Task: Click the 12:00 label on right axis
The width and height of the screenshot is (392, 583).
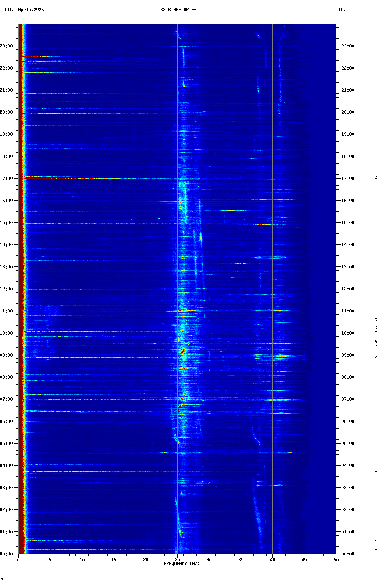Action: (348, 289)
